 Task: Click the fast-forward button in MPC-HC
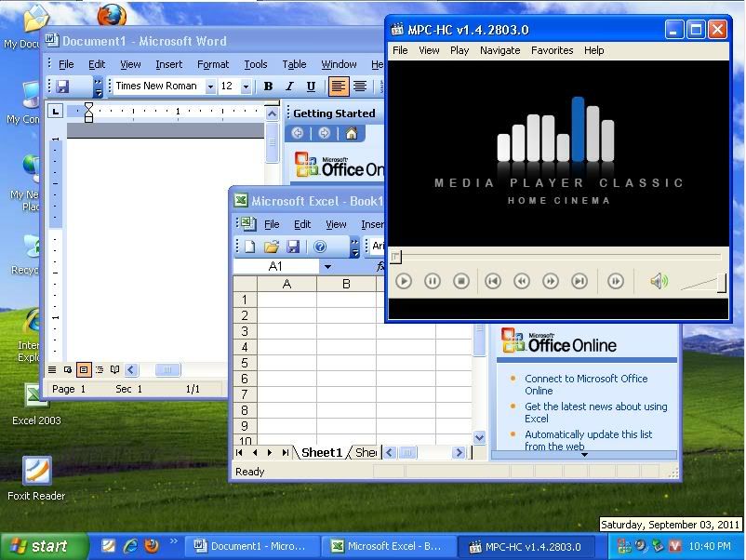click(551, 281)
